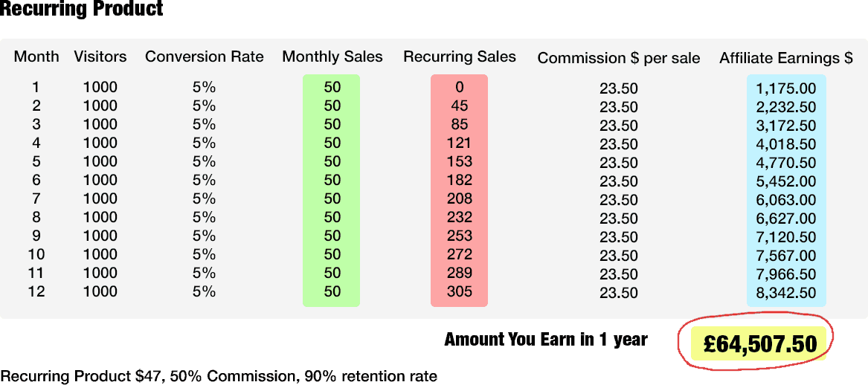This screenshot has height=385, width=868.
Task: Click the yellow £64,507.50 total box
Action: [759, 343]
